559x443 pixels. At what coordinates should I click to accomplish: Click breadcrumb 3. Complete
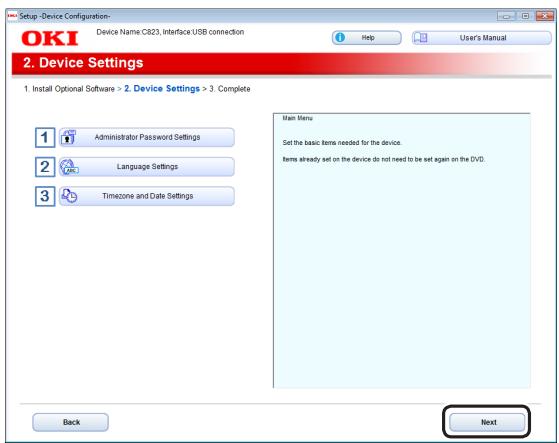[x=230, y=89]
